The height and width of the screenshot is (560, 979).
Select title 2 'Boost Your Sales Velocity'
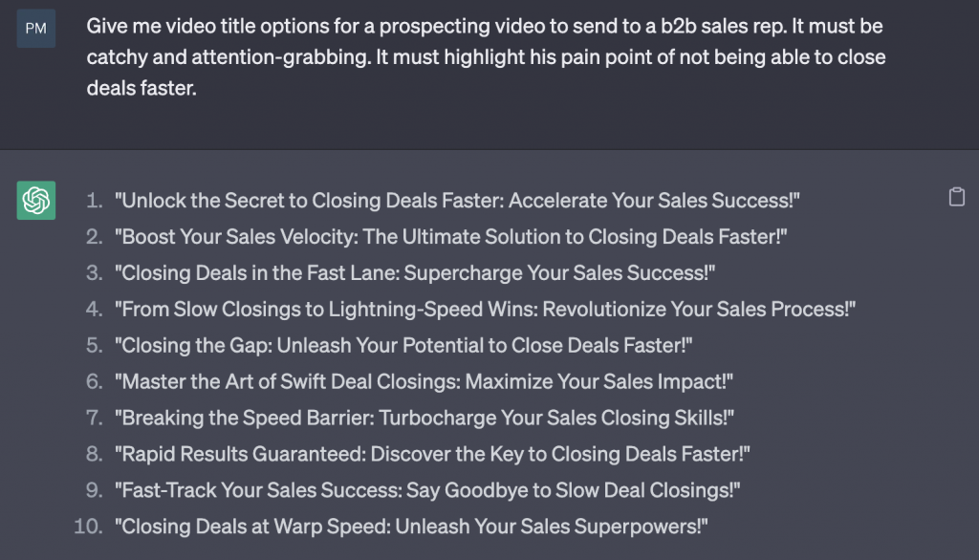451,237
